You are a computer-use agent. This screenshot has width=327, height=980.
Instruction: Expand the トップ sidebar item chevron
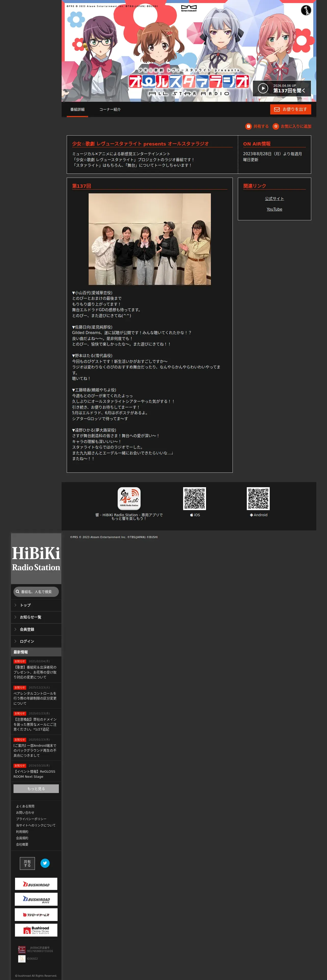click(x=15, y=605)
